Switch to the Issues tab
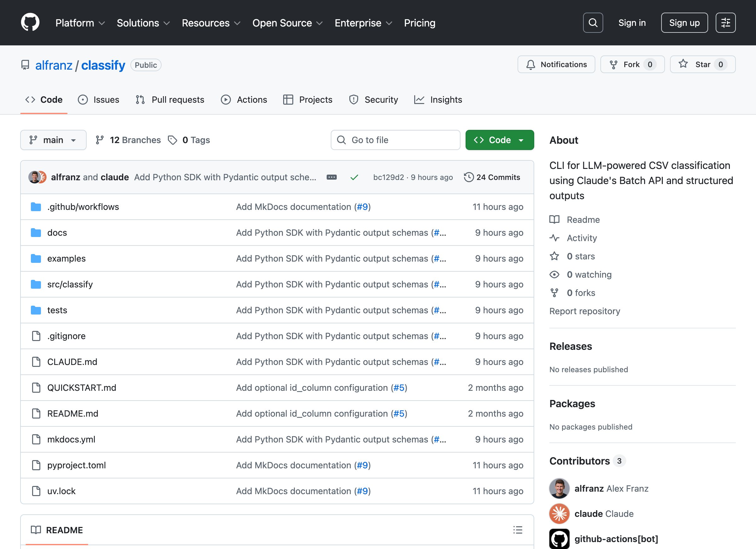This screenshot has width=756, height=549. pos(99,99)
